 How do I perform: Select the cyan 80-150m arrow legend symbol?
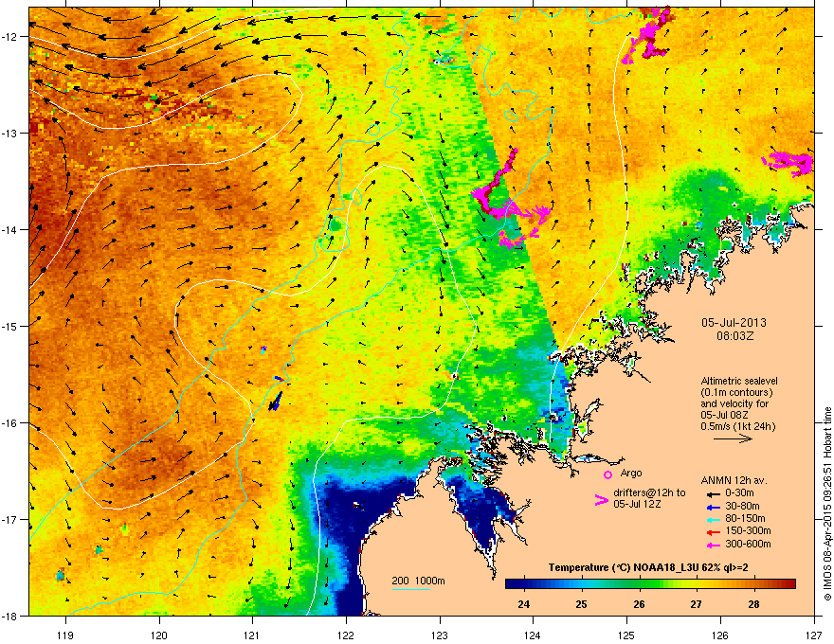tap(713, 520)
